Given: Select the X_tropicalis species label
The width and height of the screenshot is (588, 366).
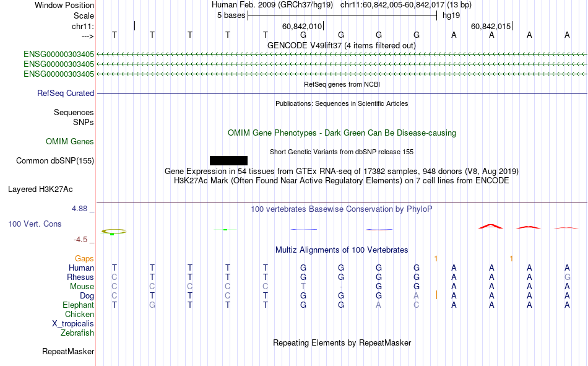Looking at the screenshot, I should click(73, 324).
